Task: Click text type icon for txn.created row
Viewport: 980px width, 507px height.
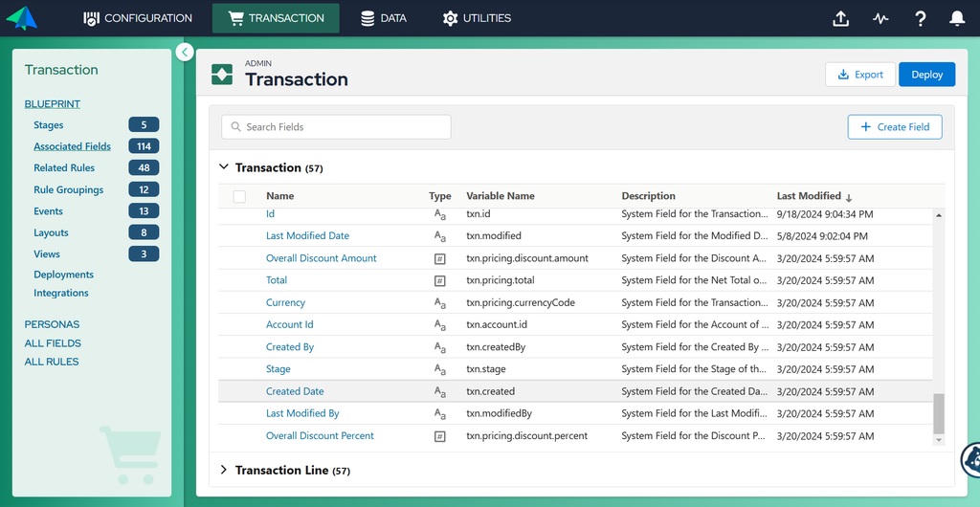Action: pos(440,391)
